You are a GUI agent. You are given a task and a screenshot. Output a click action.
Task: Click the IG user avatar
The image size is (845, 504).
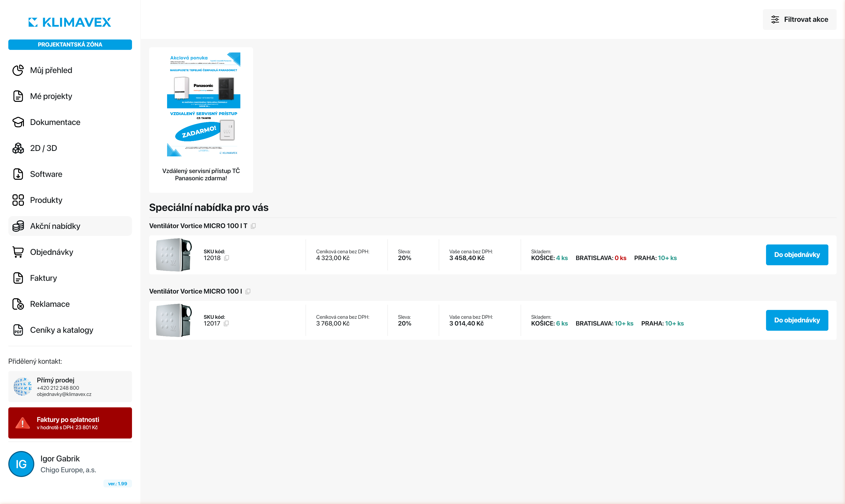(21, 464)
